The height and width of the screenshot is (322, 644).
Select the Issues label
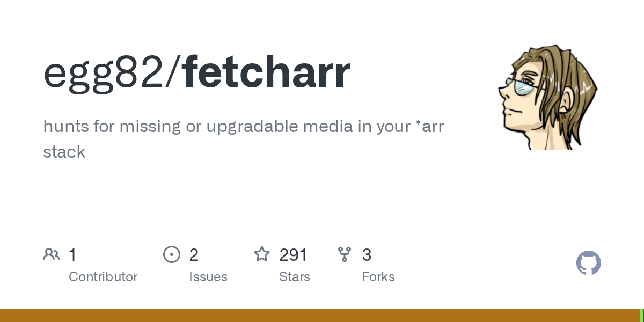coord(208,277)
